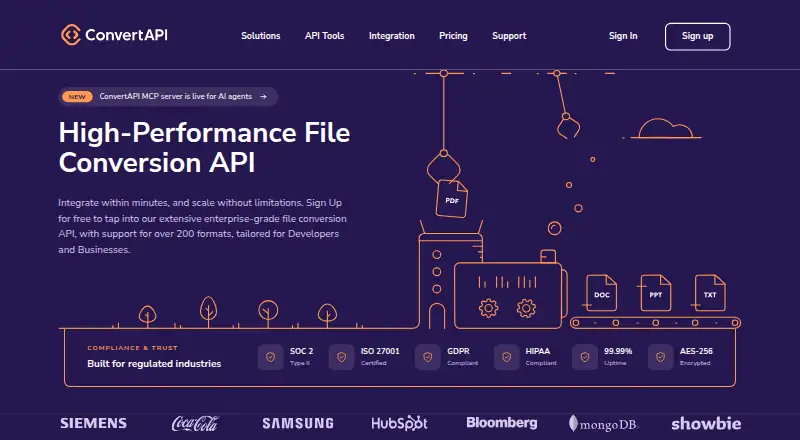The width and height of the screenshot is (800, 440).
Task: Click the Samsung logo
Action: pyautogui.click(x=298, y=423)
